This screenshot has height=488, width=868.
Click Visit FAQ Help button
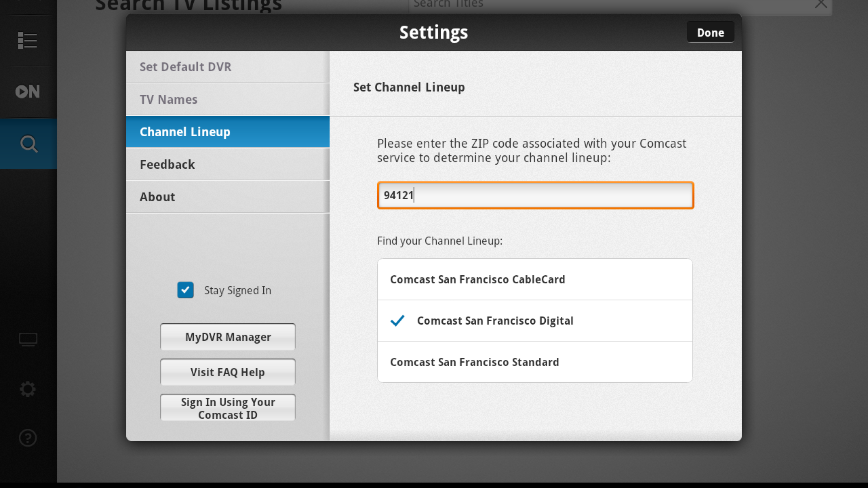point(227,372)
